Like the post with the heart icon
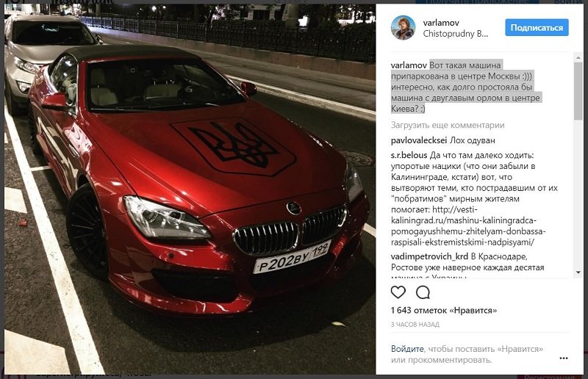The width and height of the screenshot is (588, 379). point(398,292)
